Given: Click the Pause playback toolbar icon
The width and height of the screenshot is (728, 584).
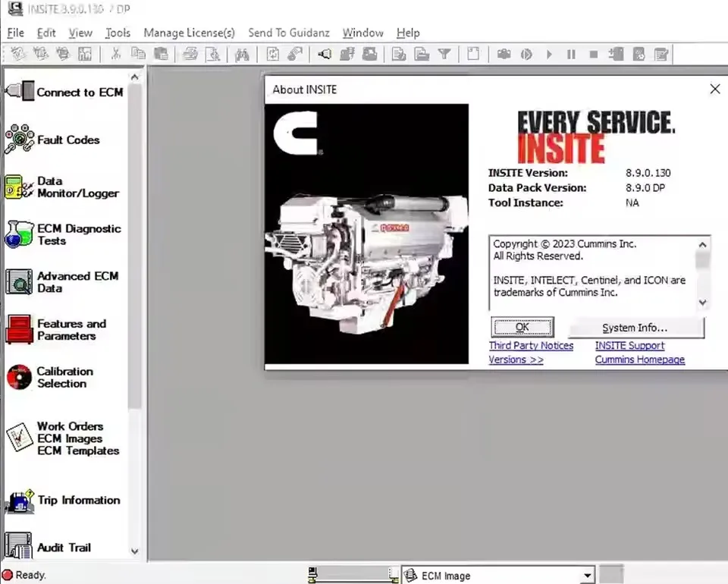Looking at the screenshot, I should 571,54.
